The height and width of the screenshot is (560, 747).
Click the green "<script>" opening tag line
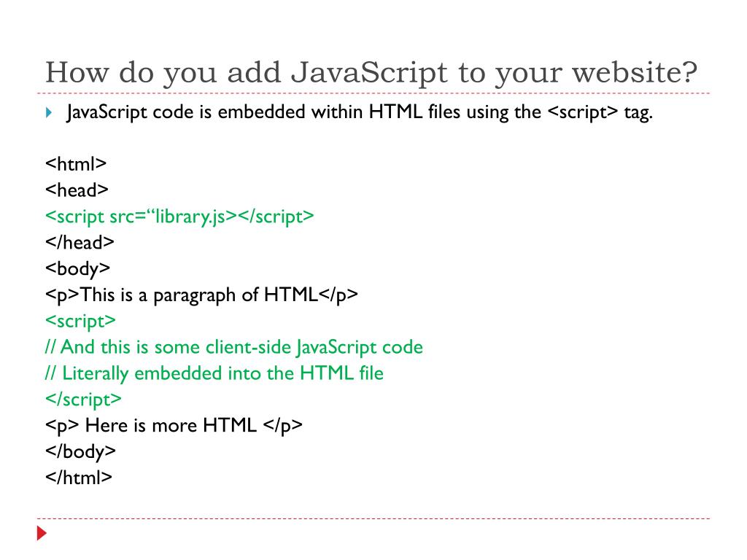point(80,322)
